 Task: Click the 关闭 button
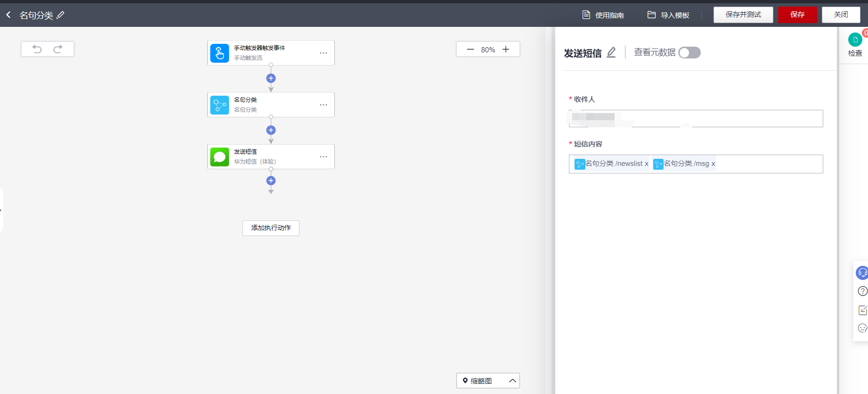841,15
